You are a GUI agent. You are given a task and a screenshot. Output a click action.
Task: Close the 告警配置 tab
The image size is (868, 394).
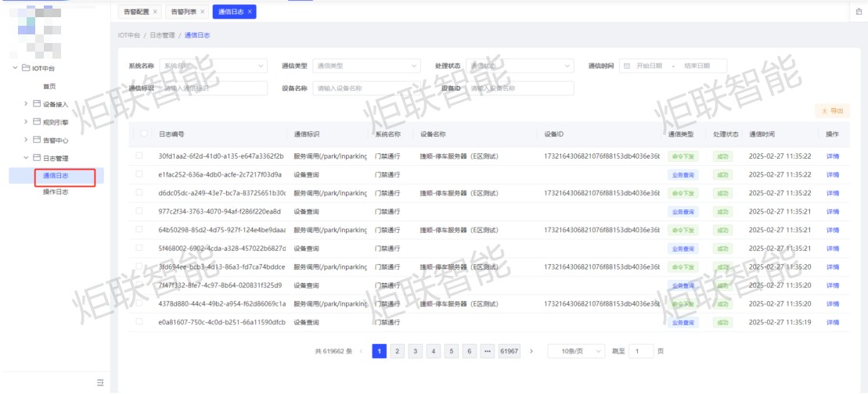point(155,12)
